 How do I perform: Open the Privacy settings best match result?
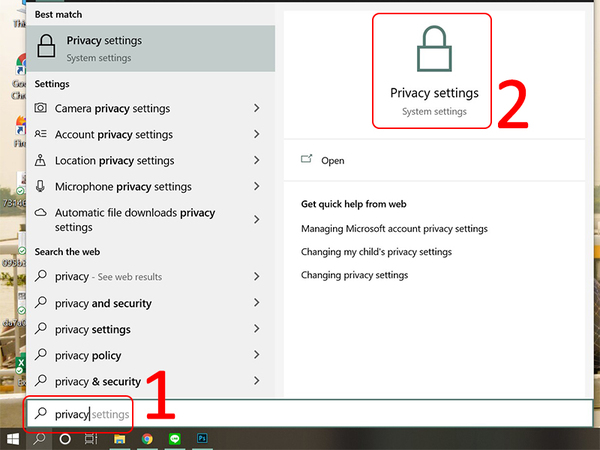[150, 49]
